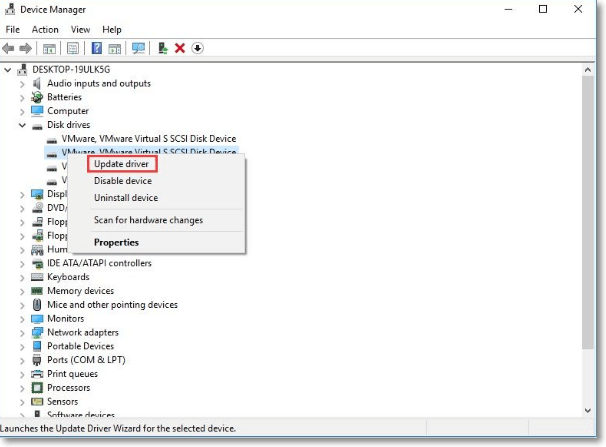Click the Batteries category icon
The height and width of the screenshot is (447, 606).
37,97
